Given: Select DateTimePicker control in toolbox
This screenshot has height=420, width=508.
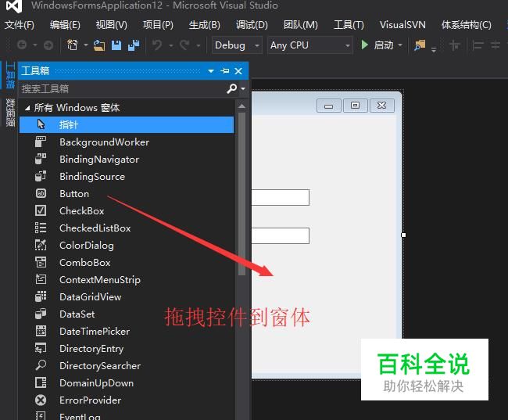Looking at the screenshot, I should pyautogui.click(x=127, y=331).
